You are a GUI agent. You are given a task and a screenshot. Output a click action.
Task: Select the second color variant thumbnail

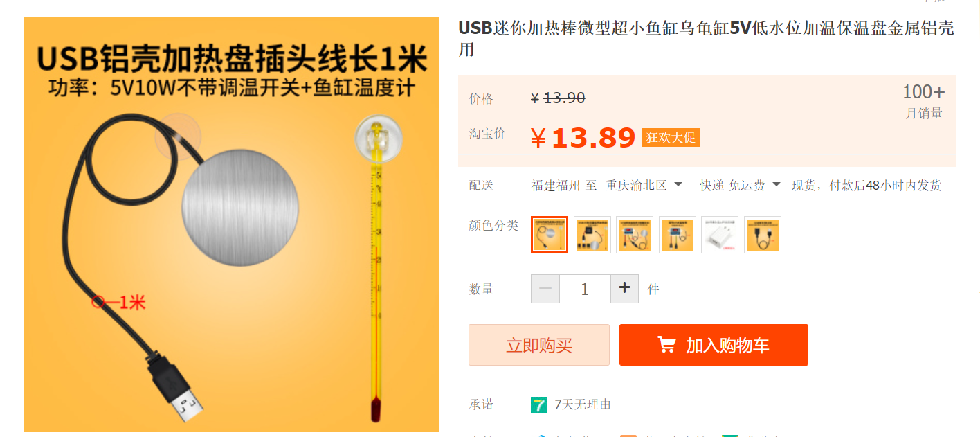pos(592,235)
